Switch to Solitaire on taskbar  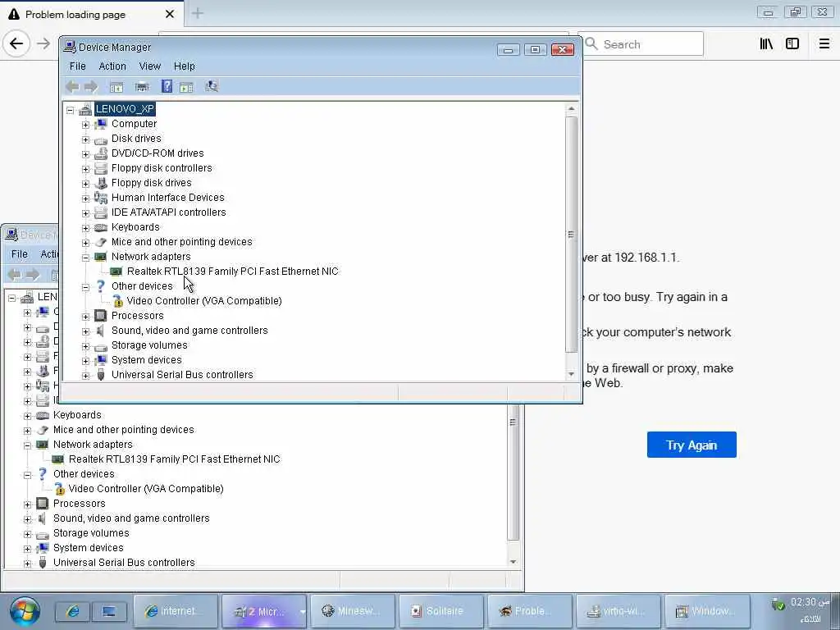tap(441, 610)
